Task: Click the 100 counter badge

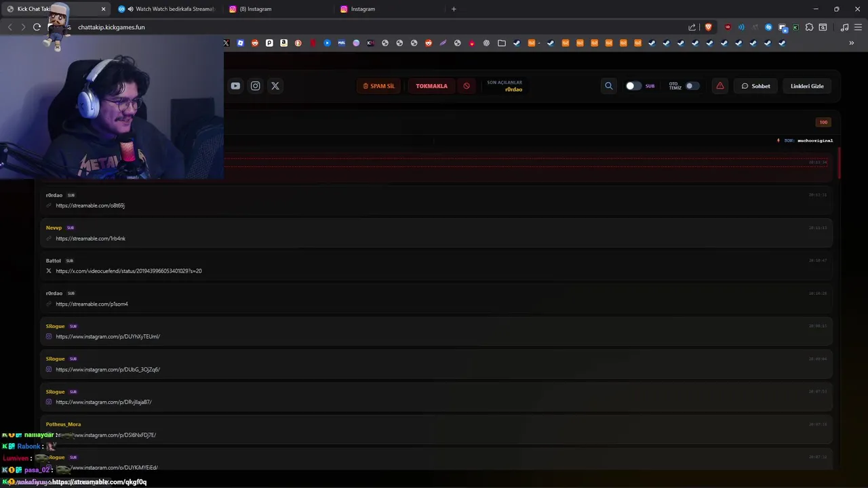Action: (x=823, y=122)
